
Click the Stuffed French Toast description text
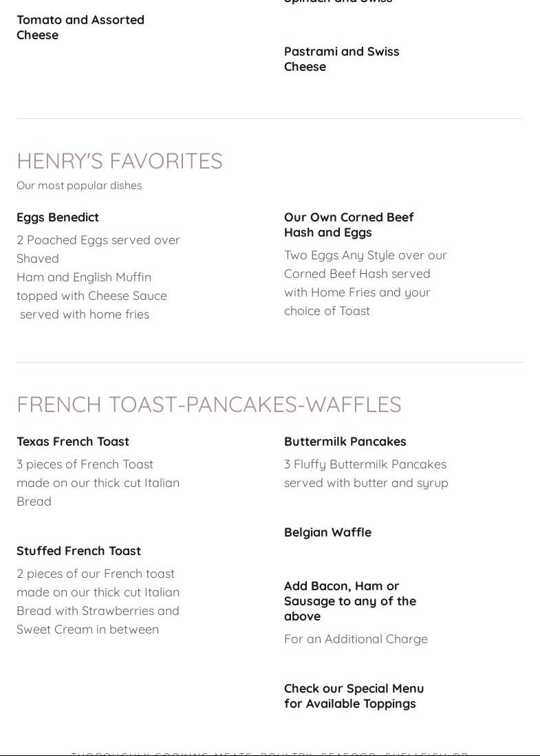click(98, 601)
